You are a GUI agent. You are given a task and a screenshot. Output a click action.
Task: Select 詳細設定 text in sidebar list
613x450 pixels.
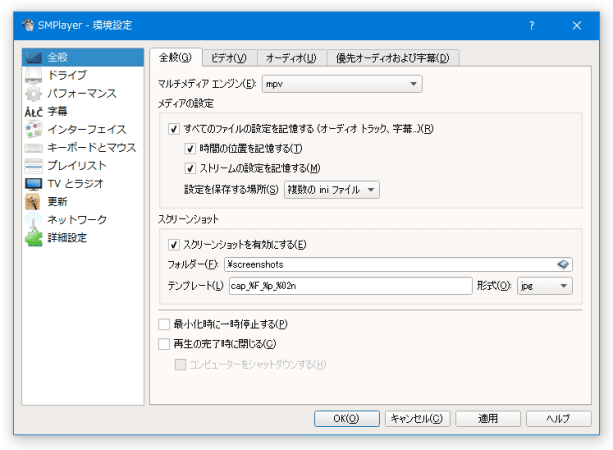(x=67, y=238)
